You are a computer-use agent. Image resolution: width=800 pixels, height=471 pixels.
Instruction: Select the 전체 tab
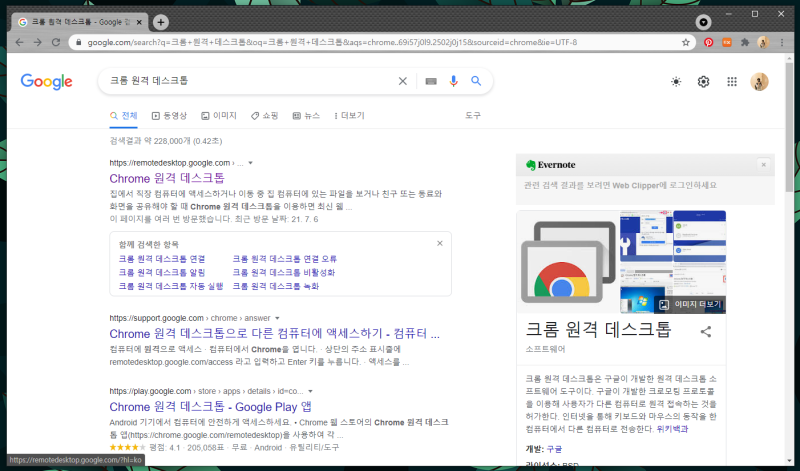coord(124,116)
